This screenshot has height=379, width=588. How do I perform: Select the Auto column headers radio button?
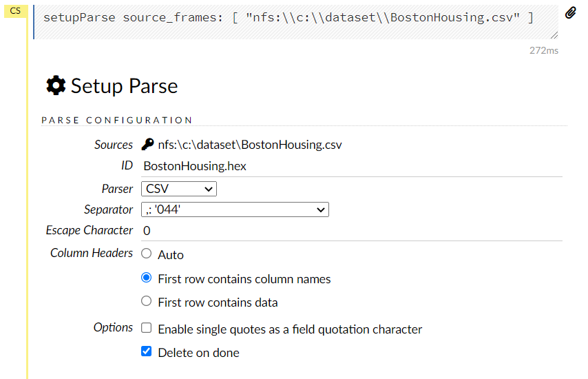pyautogui.click(x=146, y=254)
